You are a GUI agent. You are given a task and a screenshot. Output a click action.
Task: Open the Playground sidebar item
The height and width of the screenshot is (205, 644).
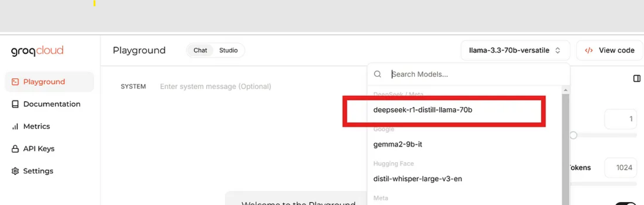coord(50,82)
